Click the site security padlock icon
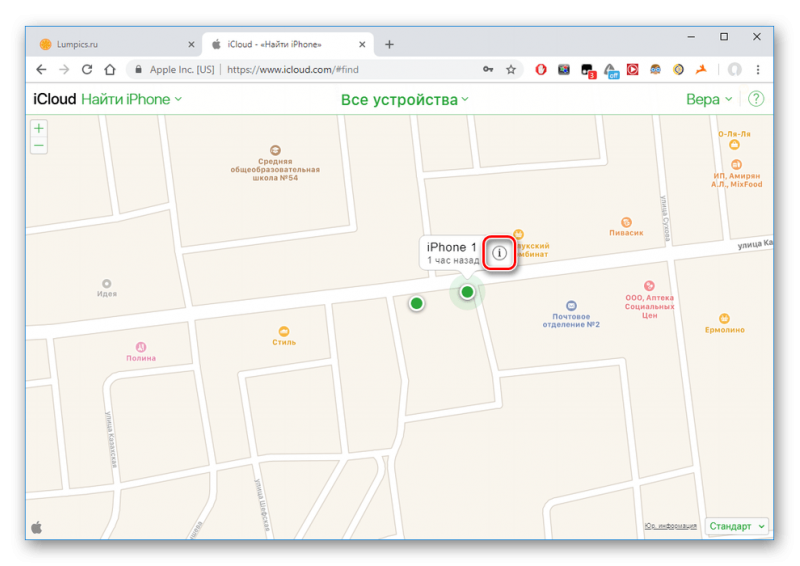Image resolution: width=800 pixels, height=566 pixels. [x=138, y=69]
